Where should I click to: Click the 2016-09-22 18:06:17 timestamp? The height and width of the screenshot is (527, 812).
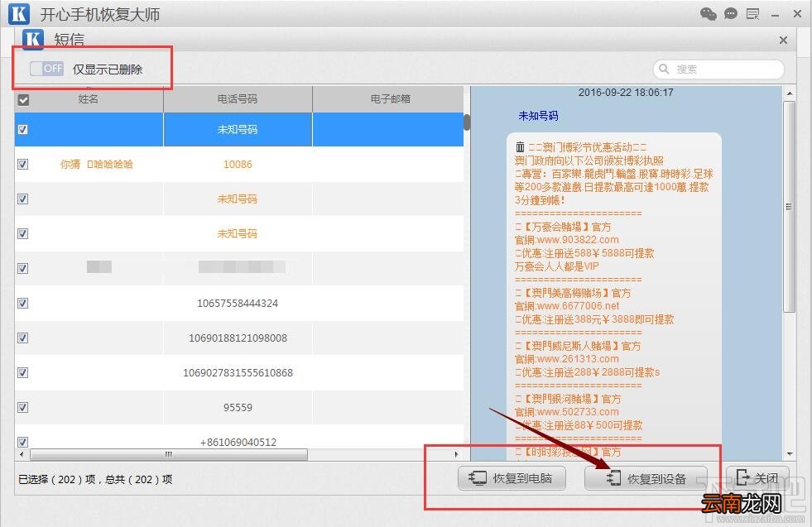[x=626, y=93]
